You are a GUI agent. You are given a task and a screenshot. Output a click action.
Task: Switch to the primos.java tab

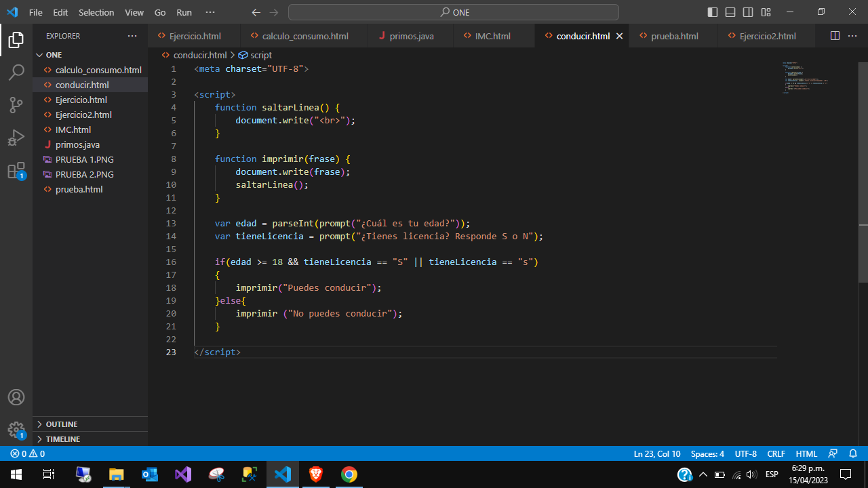[411, 36]
